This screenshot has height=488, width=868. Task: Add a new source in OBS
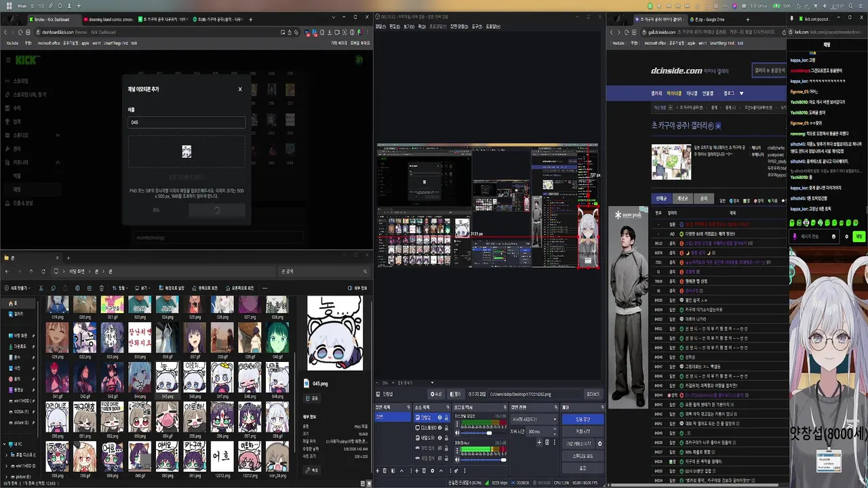point(417,471)
